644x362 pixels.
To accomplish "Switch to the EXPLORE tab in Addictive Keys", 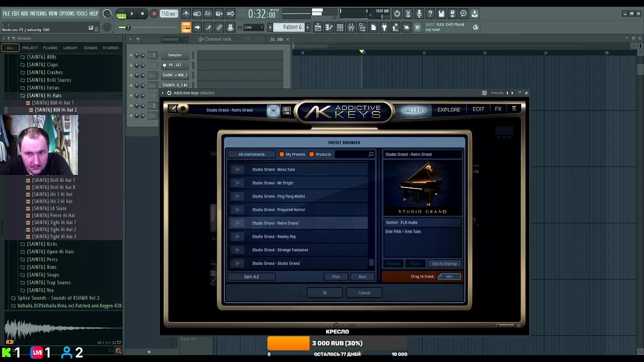I will [x=449, y=110].
